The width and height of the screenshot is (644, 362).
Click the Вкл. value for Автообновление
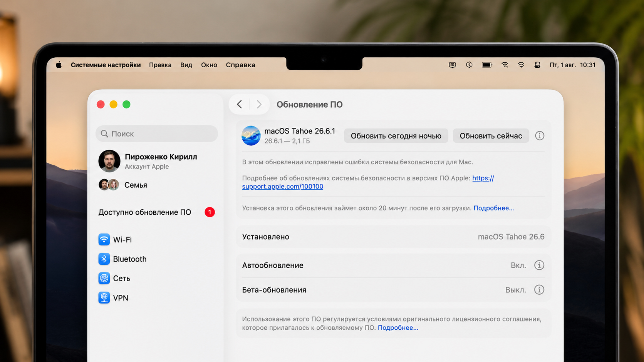click(518, 265)
